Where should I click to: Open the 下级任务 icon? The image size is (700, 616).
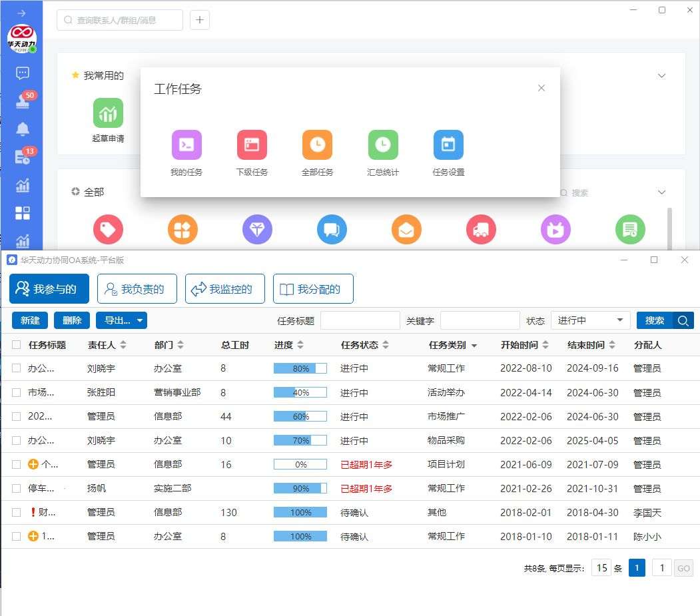pos(252,145)
